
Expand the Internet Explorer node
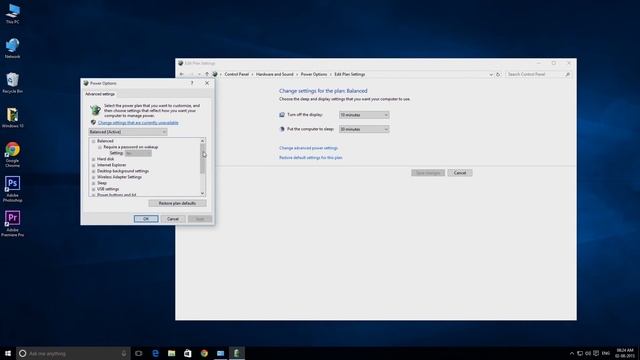pyautogui.click(x=93, y=165)
